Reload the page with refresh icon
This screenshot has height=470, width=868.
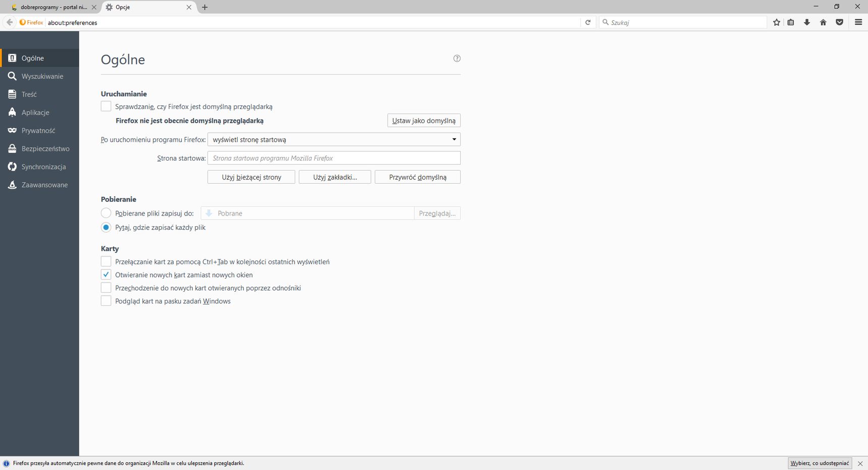coord(588,22)
